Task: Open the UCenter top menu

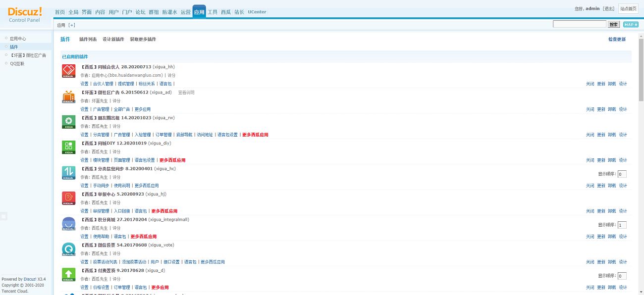Action: tap(257, 12)
